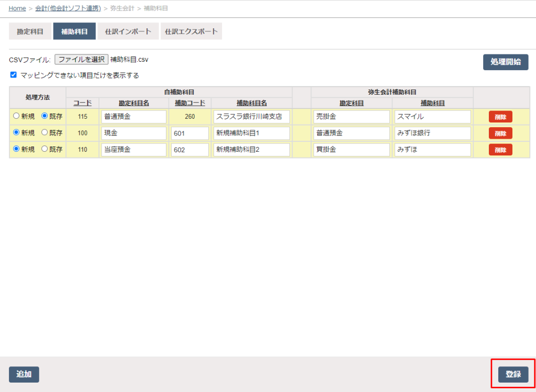Click the 買掛金 field

tap(351, 149)
